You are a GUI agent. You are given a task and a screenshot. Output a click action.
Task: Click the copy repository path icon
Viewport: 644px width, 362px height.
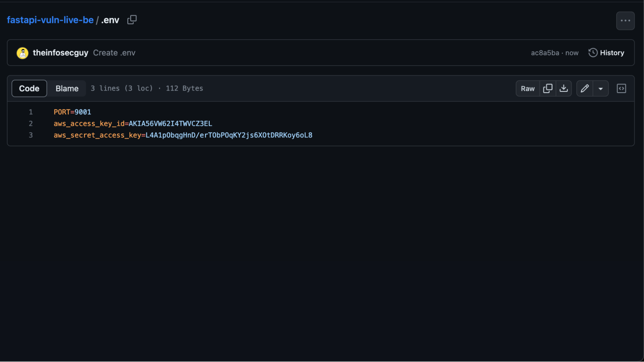(131, 19)
